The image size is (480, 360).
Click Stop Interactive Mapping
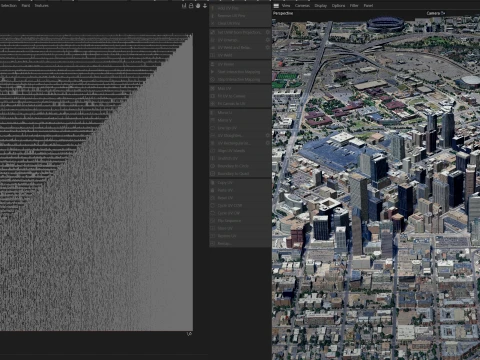[x=240, y=79]
